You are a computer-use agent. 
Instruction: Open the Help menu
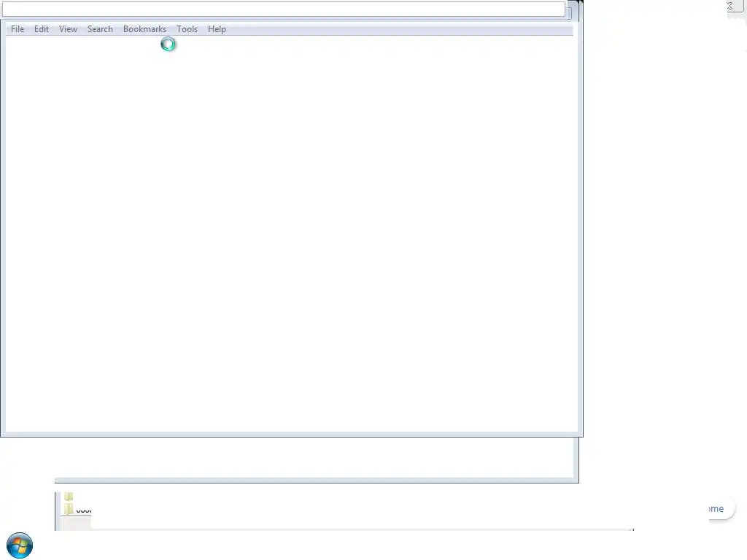pos(217,29)
